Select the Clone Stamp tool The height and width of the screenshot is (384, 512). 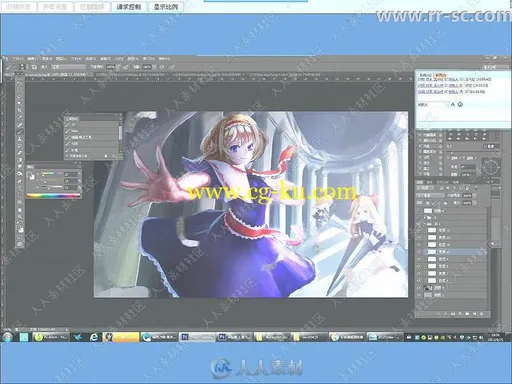[20, 139]
